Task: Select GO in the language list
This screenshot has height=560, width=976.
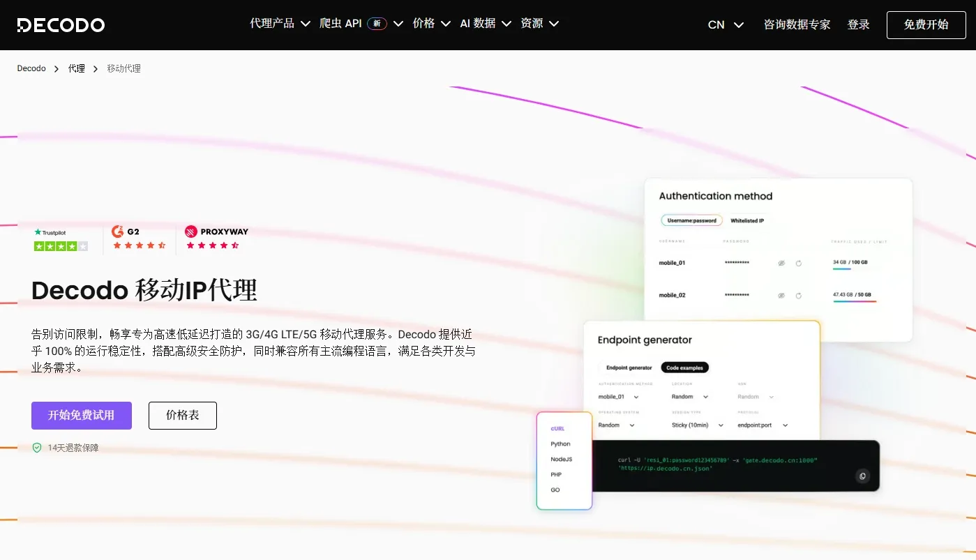Action: [x=555, y=490]
